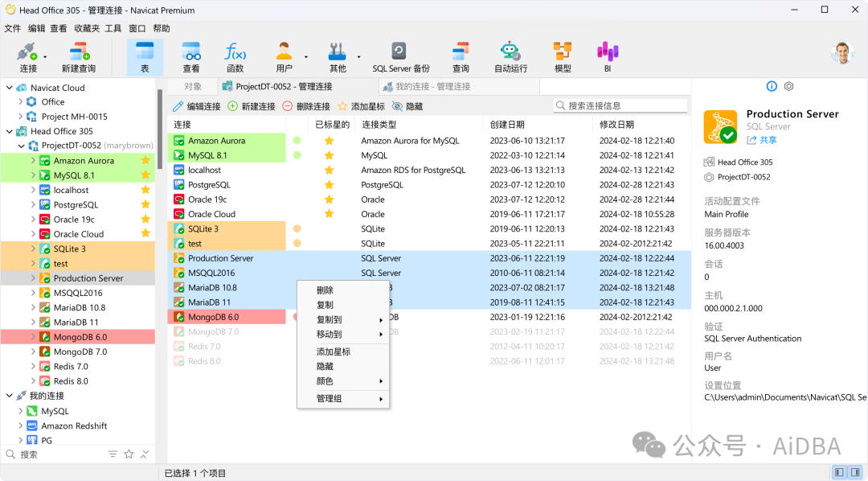Toggle star for Oracle 19c in sidebar tree

pyautogui.click(x=145, y=219)
